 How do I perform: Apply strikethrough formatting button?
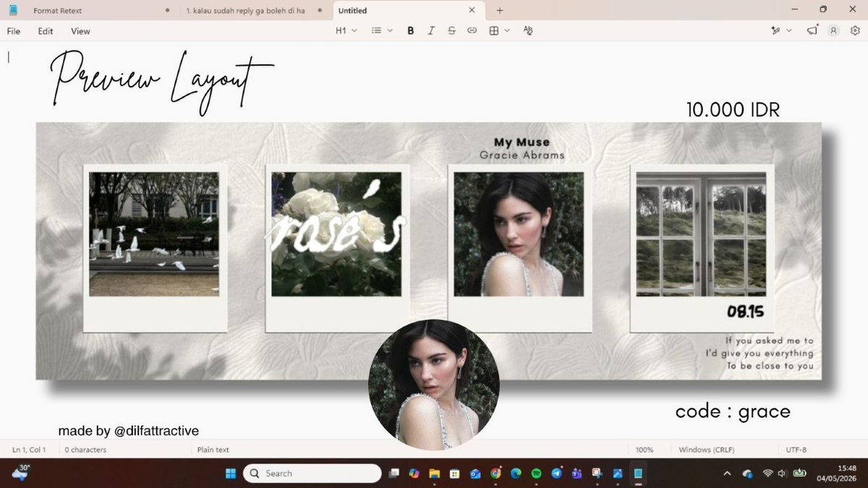pyautogui.click(x=451, y=31)
